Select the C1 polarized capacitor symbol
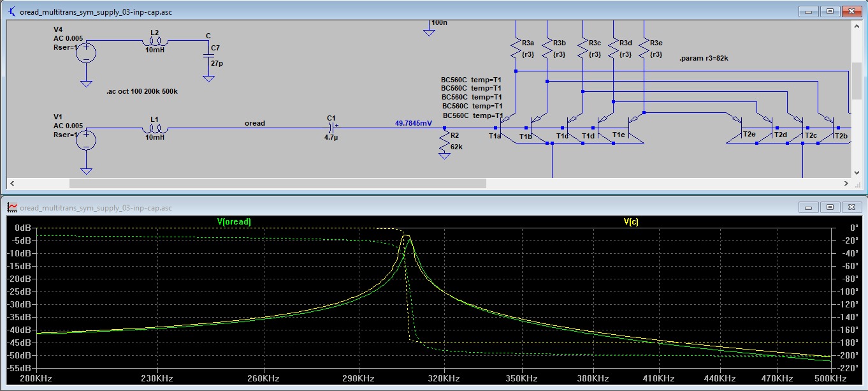 (x=331, y=128)
